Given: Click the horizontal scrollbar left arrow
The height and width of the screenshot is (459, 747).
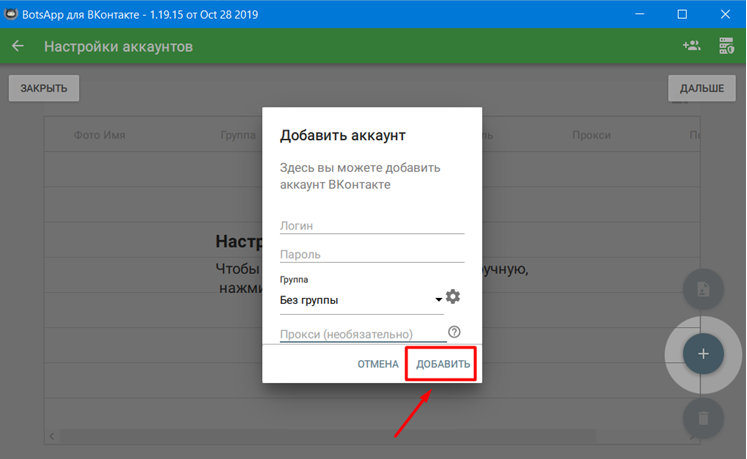Looking at the screenshot, I should 52,436.
